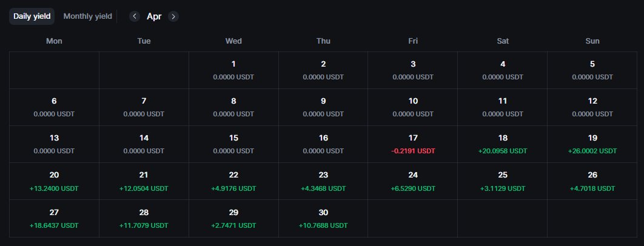
Task: Switch to Monthly yield tab
Action: coord(87,16)
